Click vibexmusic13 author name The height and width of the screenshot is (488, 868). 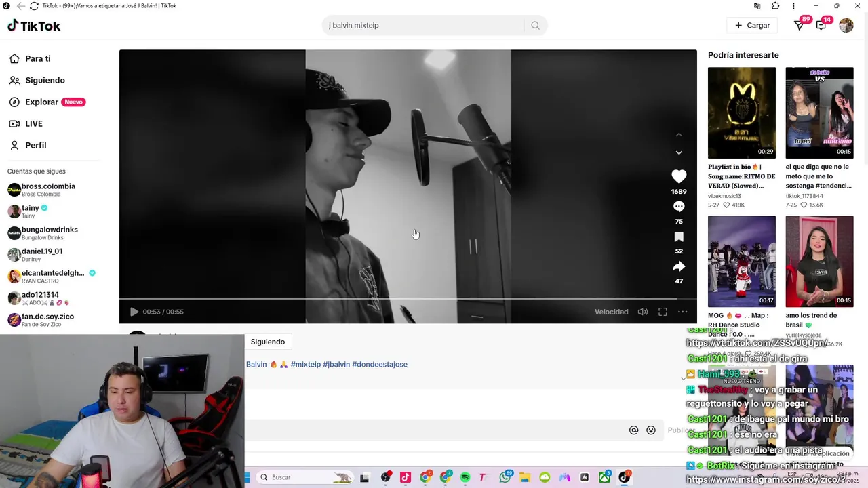pyautogui.click(x=724, y=196)
